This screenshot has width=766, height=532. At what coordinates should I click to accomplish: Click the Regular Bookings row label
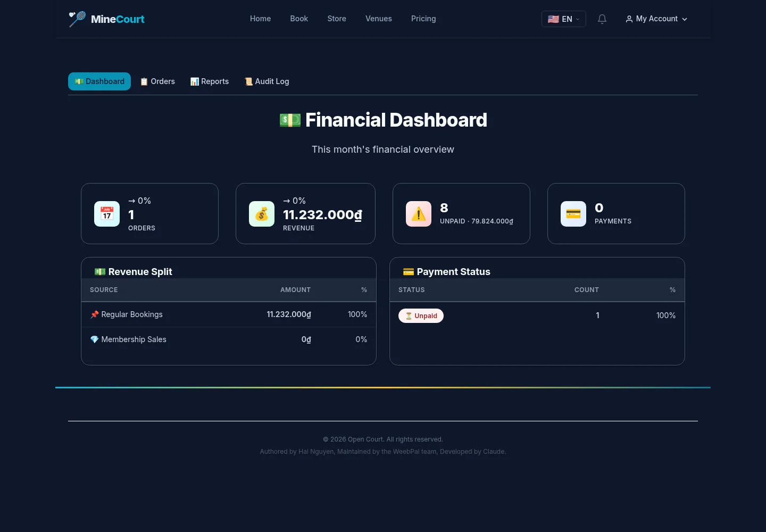click(132, 314)
